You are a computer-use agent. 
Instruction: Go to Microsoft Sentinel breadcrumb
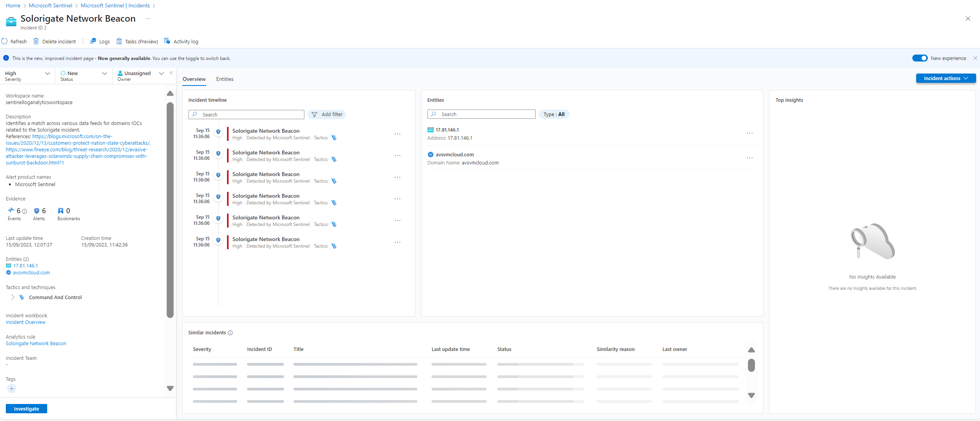pyautogui.click(x=50, y=5)
